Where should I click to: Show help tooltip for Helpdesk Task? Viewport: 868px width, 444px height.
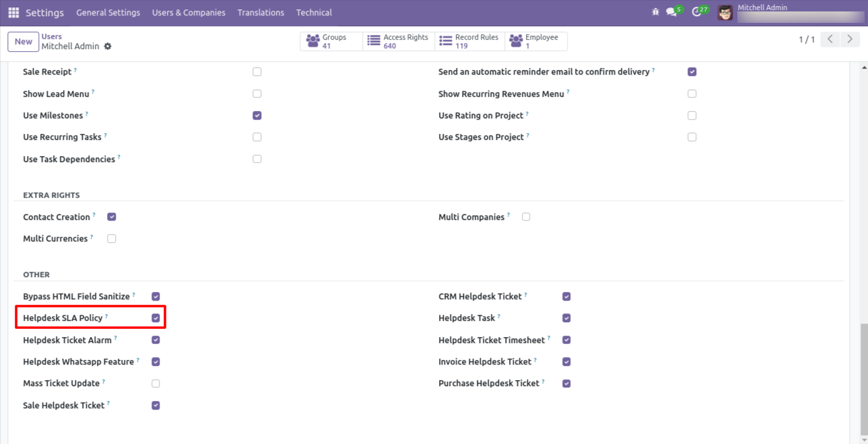tap(499, 316)
